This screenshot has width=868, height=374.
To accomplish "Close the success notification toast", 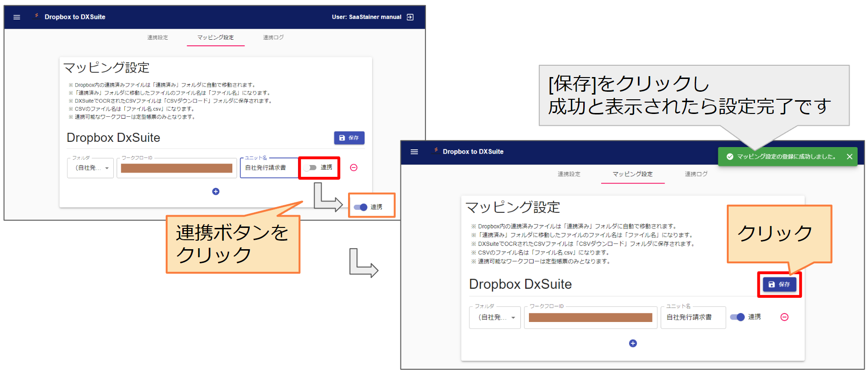I will tap(850, 157).
